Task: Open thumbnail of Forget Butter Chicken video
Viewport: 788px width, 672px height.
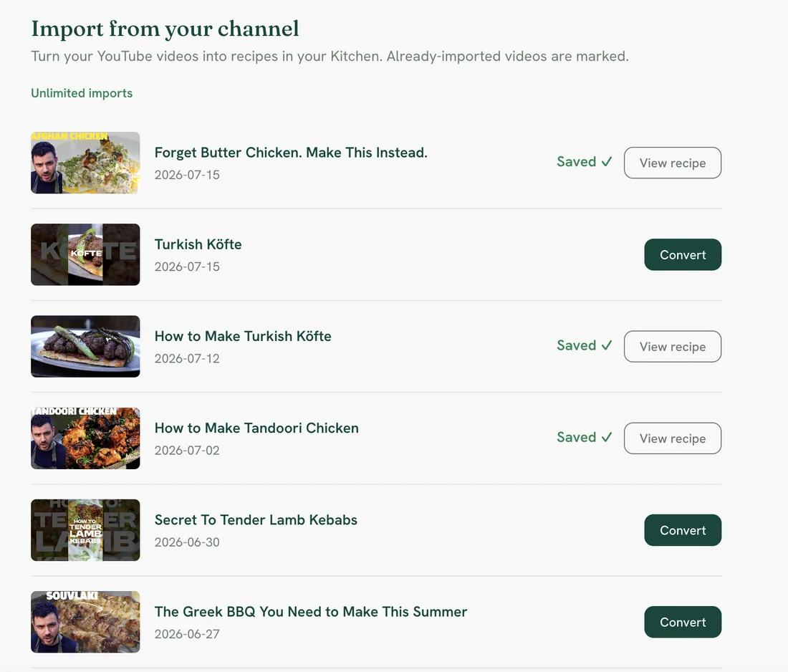Action: pyautogui.click(x=85, y=163)
